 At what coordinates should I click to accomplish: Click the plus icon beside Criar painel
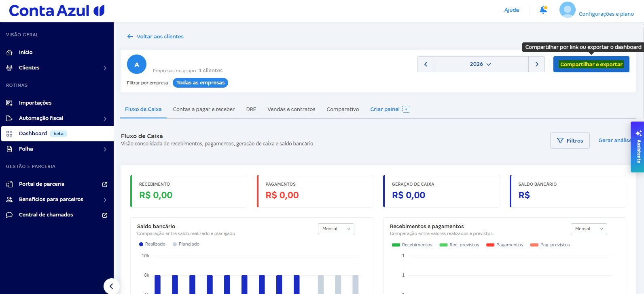(406, 109)
